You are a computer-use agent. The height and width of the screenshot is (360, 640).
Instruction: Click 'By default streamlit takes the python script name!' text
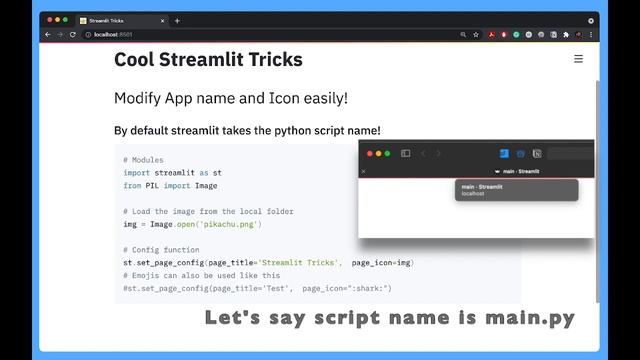247,131
